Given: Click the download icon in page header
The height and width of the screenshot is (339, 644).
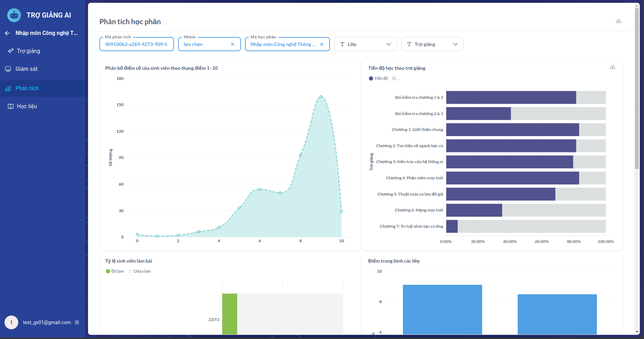Looking at the screenshot, I should click(x=618, y=21).
